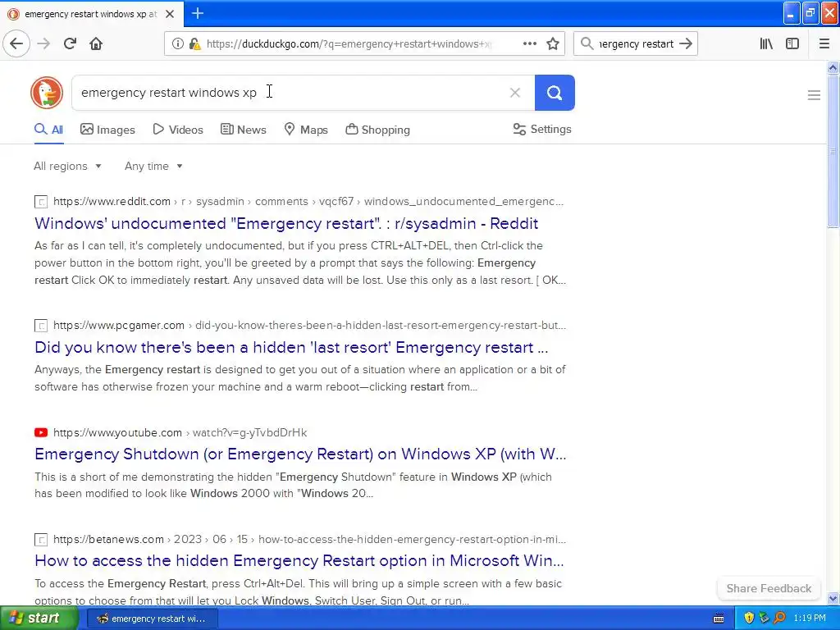This screenshot has width=840, height=630.
Task: Click the magnifier icon in Firefox search box
Action: [x=587, y=43]
